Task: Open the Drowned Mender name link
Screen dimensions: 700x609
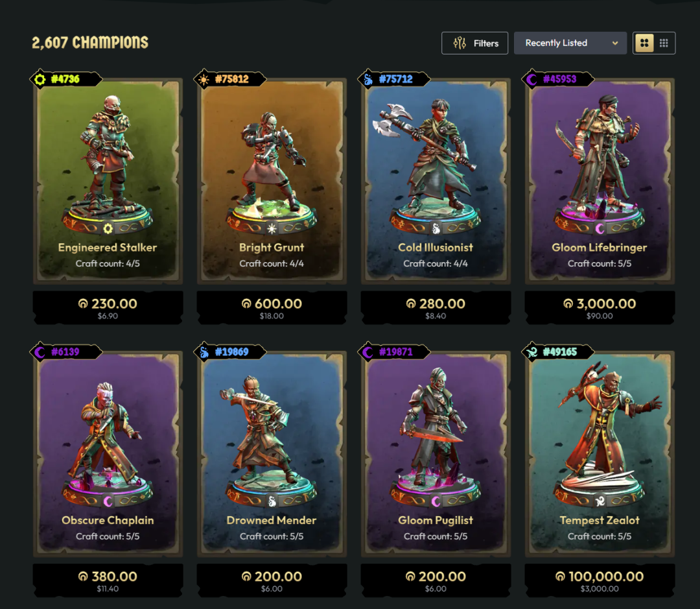Action: [x=272, y=520]
